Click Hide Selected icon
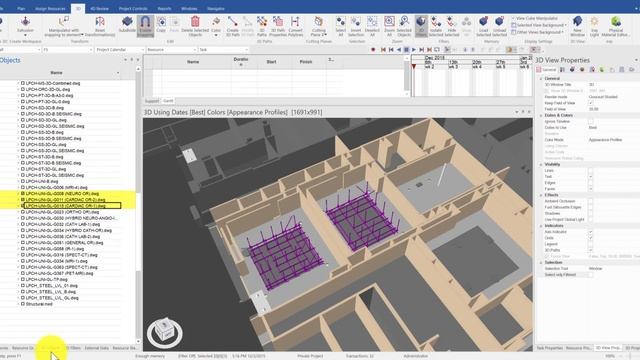The image size is (640, 360). tap(451, 22)
